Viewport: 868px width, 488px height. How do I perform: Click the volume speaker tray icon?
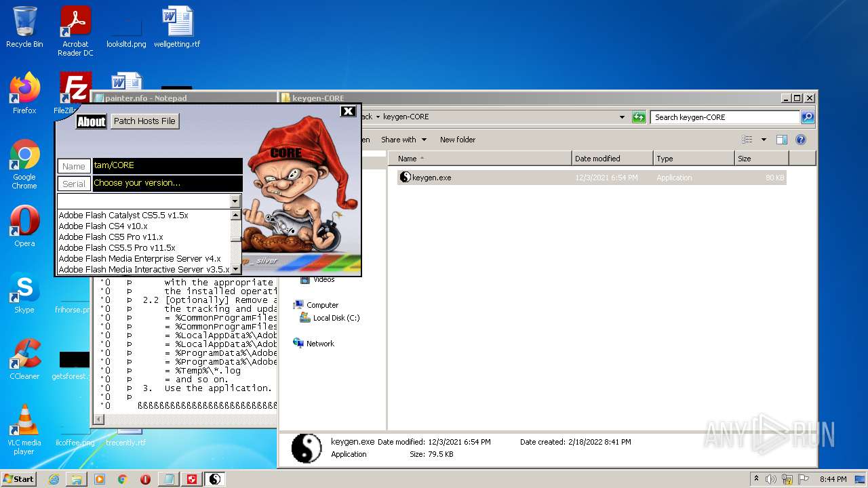771,479
